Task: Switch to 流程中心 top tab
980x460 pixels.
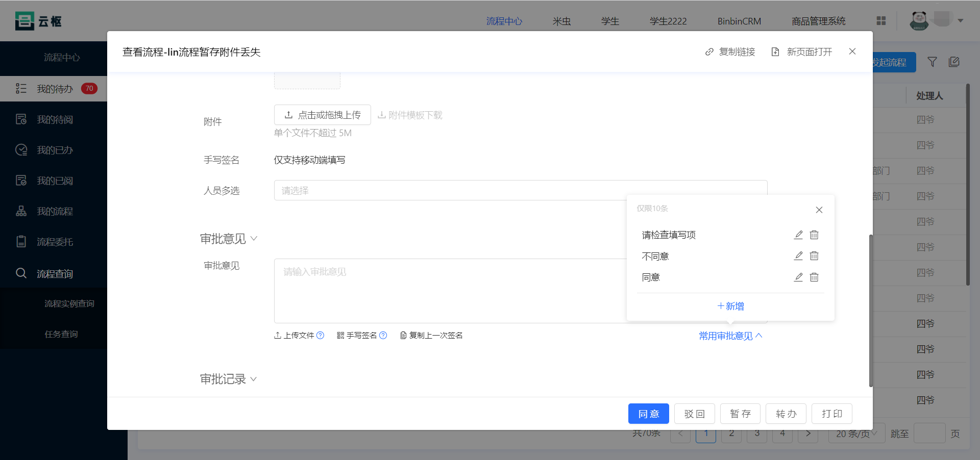Action: pos(504,21)
